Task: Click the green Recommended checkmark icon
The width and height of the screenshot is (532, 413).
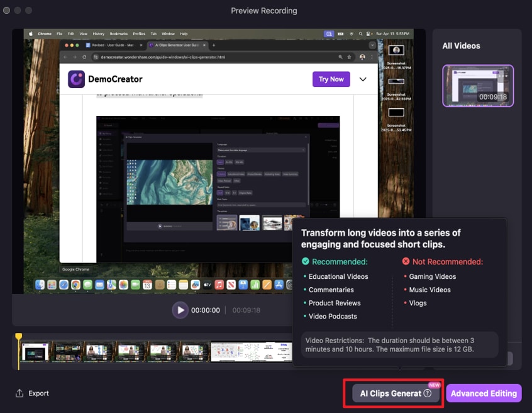Action: pos(306,261)
